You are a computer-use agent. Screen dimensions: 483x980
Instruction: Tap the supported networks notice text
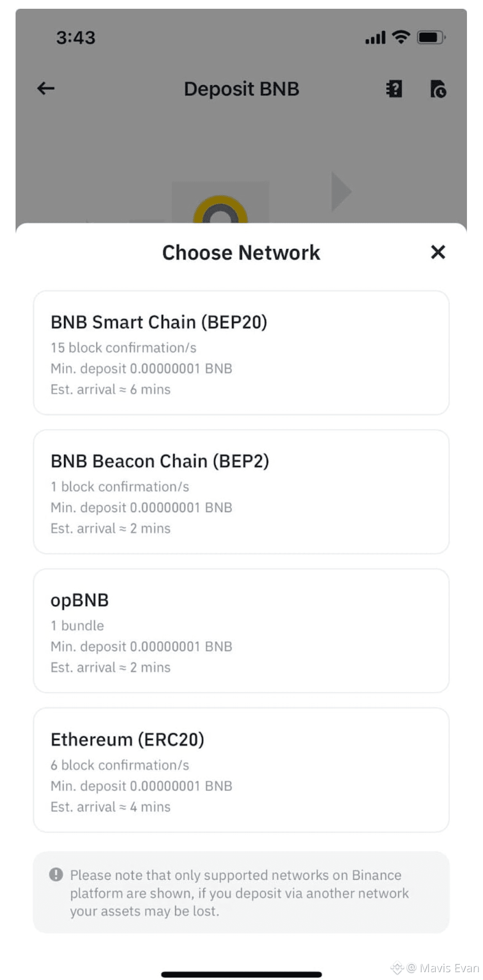click(x=239, y=893)
